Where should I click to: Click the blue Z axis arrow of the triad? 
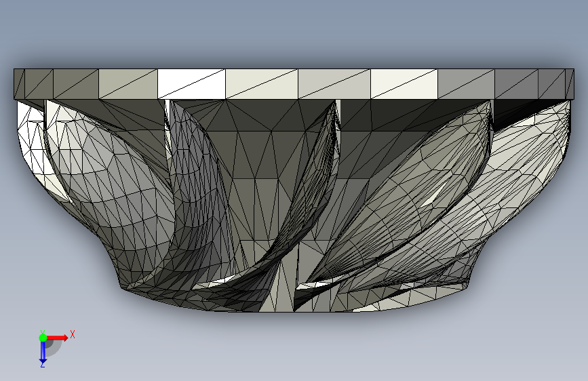click(x=43, y=352)
